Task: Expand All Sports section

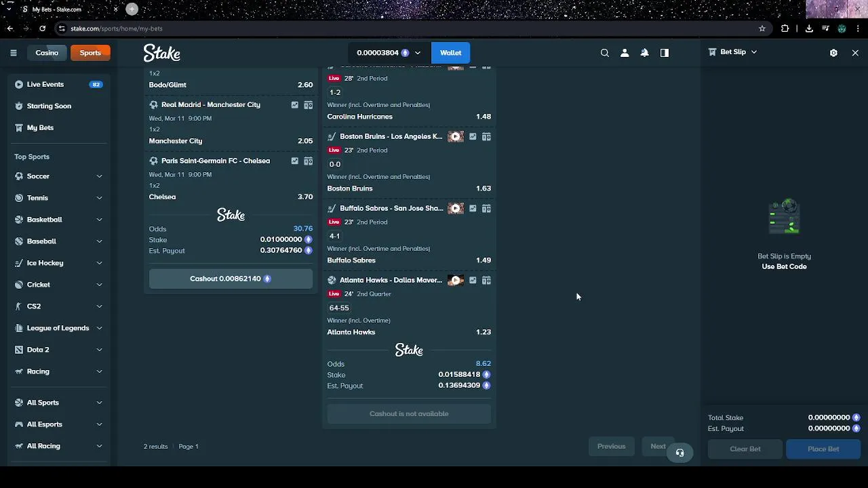Action: [x=99, y=403]
